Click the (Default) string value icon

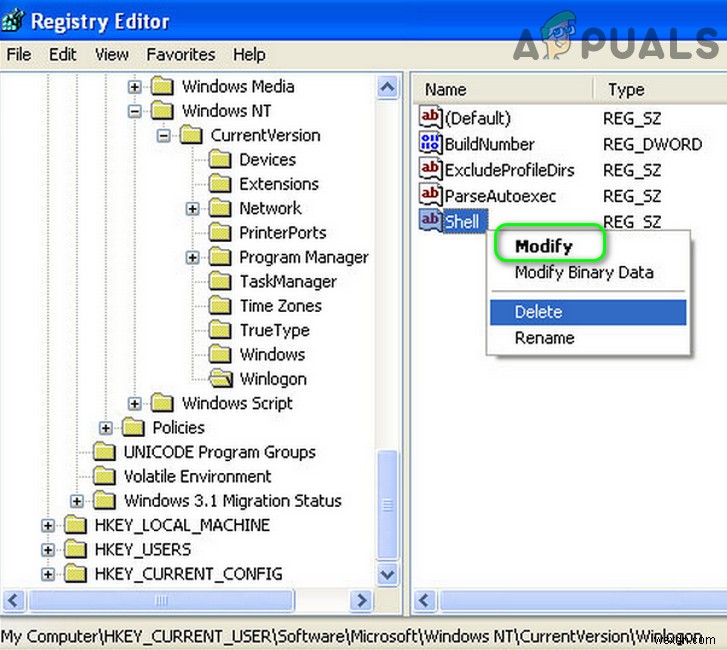click(430, 117)
